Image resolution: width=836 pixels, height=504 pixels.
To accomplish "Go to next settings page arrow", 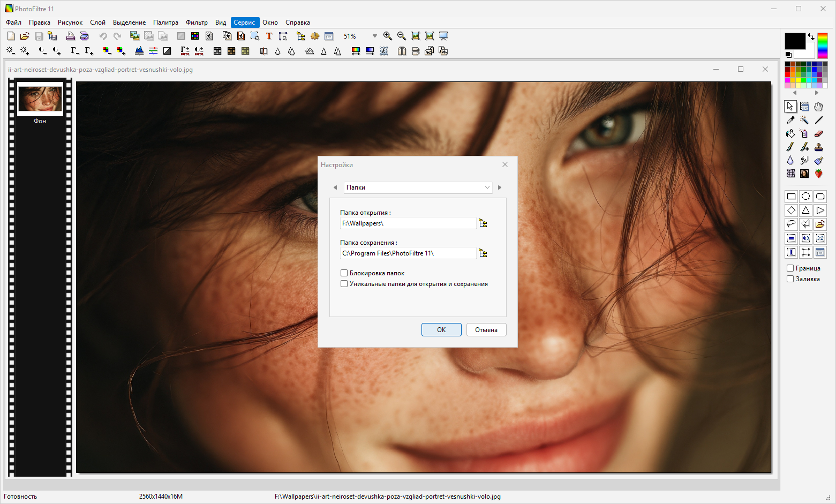I will point(500,187).
